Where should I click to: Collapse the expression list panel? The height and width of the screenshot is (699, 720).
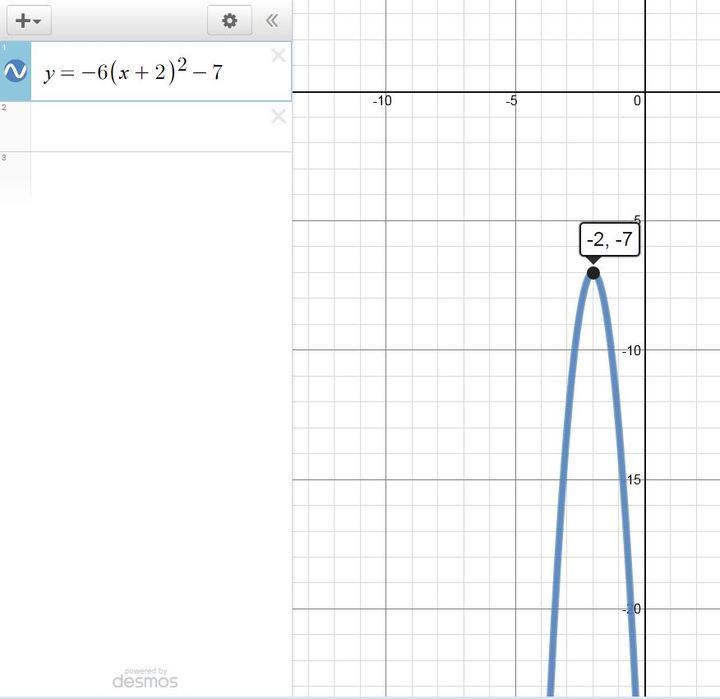[x=272, y=20]
